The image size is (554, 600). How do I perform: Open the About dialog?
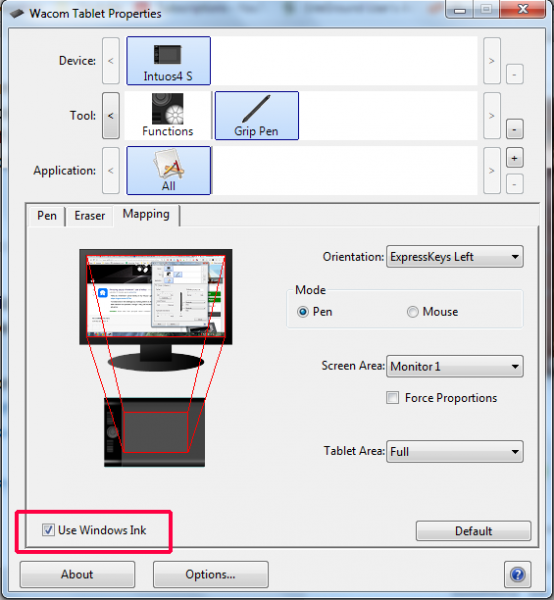[77, 574]
